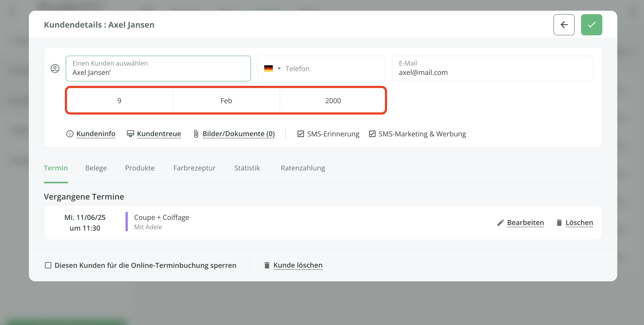This screenshot has width=644, height=325.
Task: Switch to the Belege tab
Action: (x=96, y=168)
